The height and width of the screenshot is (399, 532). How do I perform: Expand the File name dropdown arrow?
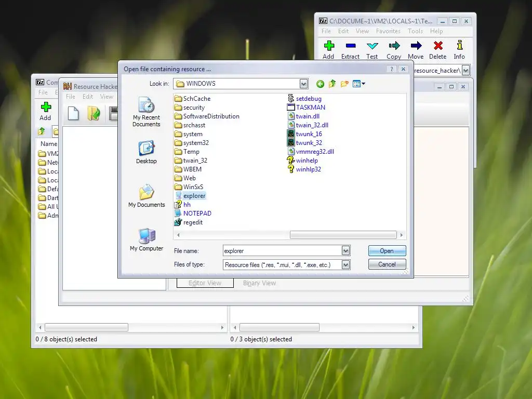point(345,251)
